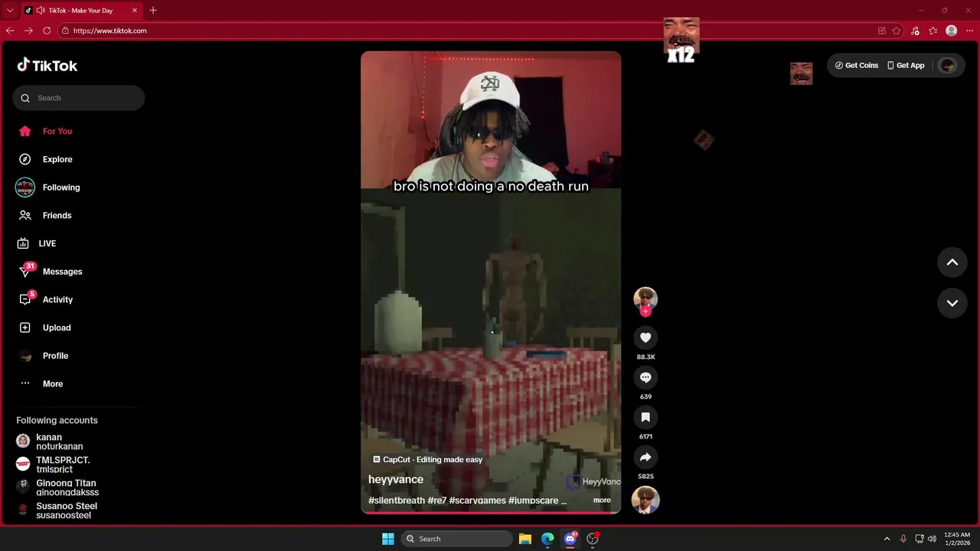Bookmark the page with star icon
The image size is (980, 551).
point(897,31)
